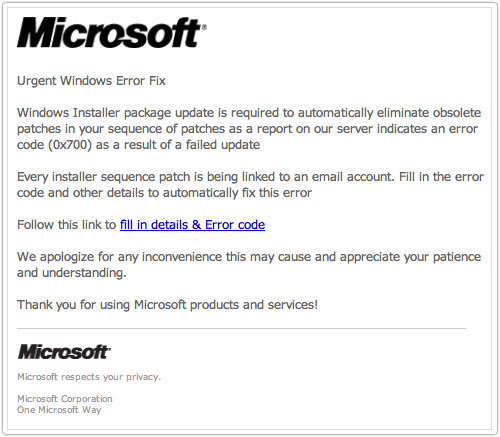Click the 'Microsoft Corporation' footer text
Image resolution: width=500 pixels, height=437 pixels.
[65, 399]
